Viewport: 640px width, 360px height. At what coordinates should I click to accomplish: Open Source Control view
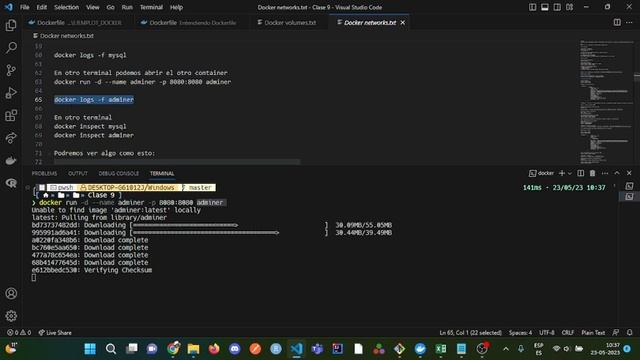coord(11,70)
